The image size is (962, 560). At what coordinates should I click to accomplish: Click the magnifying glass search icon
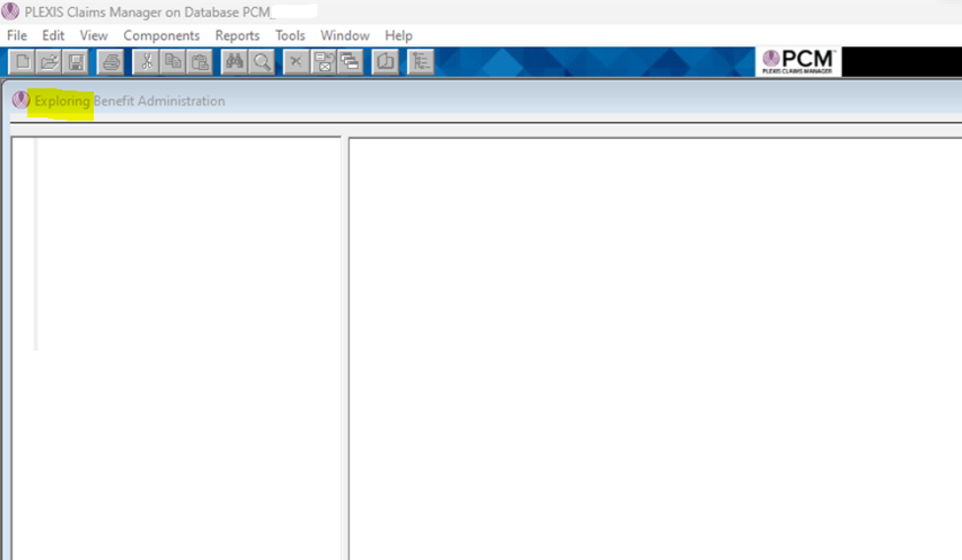(262, 62)
